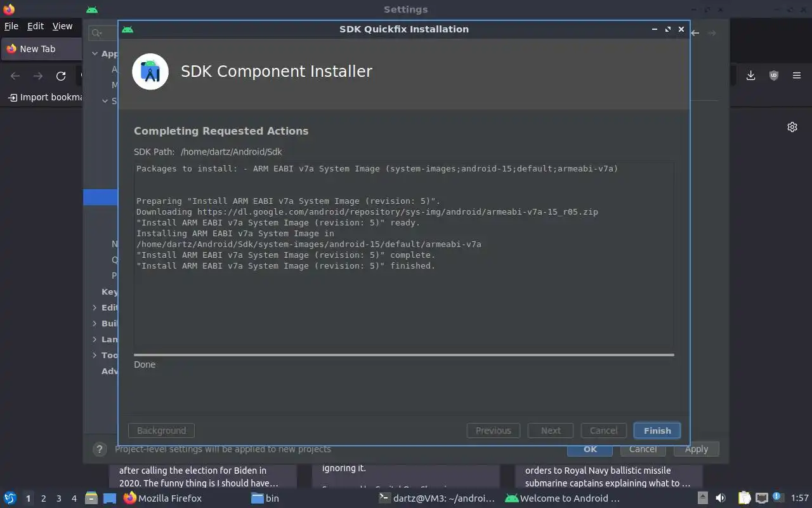Click the Settings search magnifier
The height and width of the screenshot is (508, 812).
click(x=96, y=33)
